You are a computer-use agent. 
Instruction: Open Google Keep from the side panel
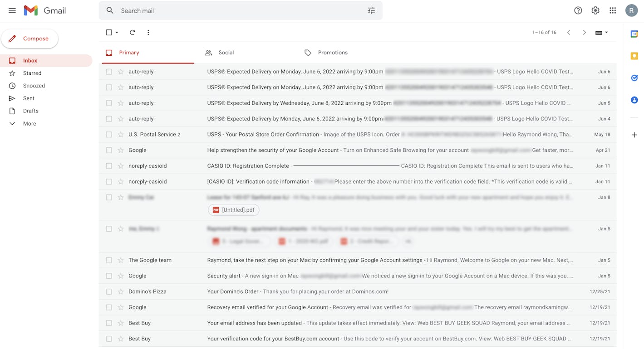634,56
